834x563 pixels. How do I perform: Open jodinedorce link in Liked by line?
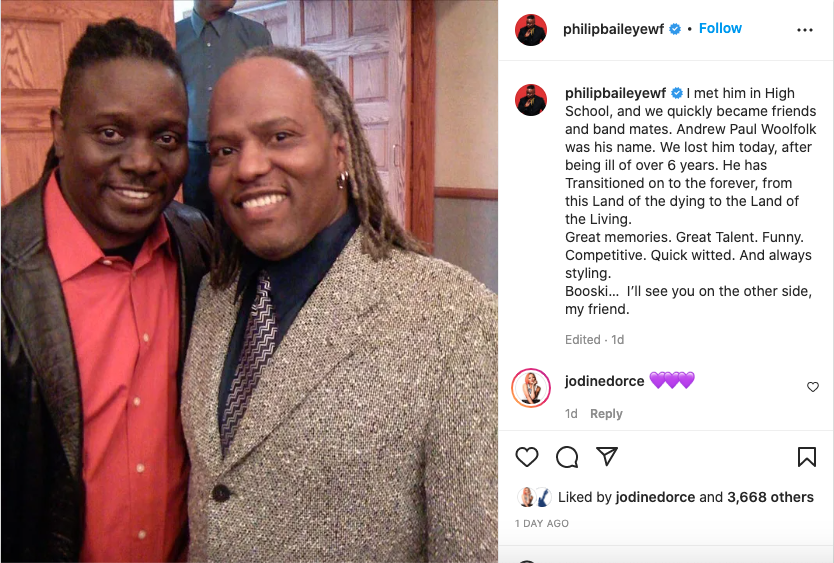tap(655, 497)
